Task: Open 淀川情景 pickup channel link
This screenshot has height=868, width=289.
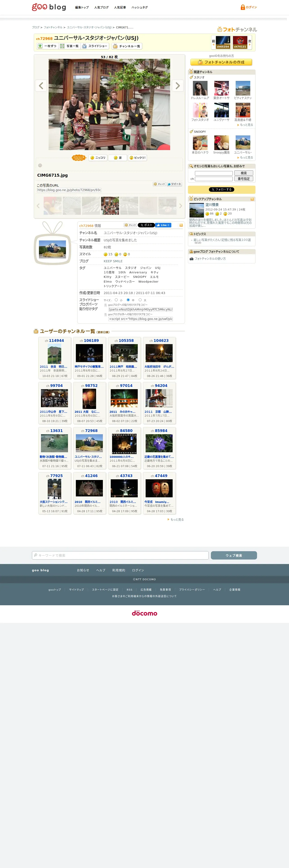Action: (x=212, y=205)
